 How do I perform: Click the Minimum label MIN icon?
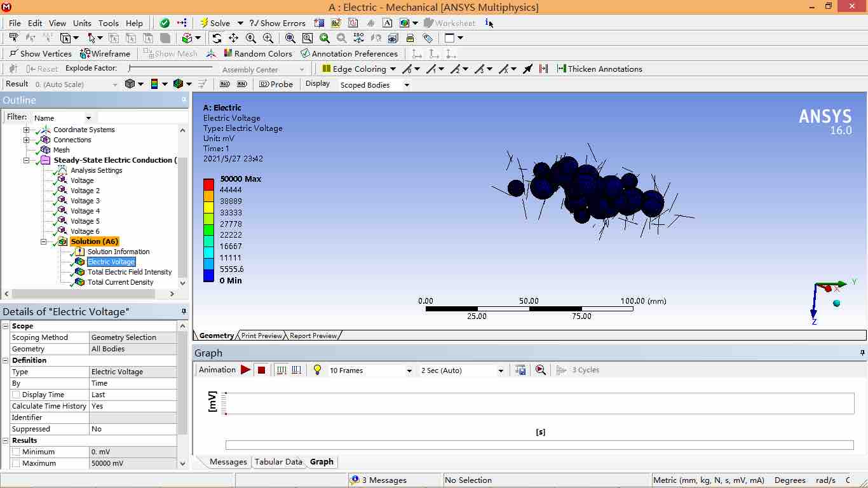pyautogui.click(x=241, y=84)
